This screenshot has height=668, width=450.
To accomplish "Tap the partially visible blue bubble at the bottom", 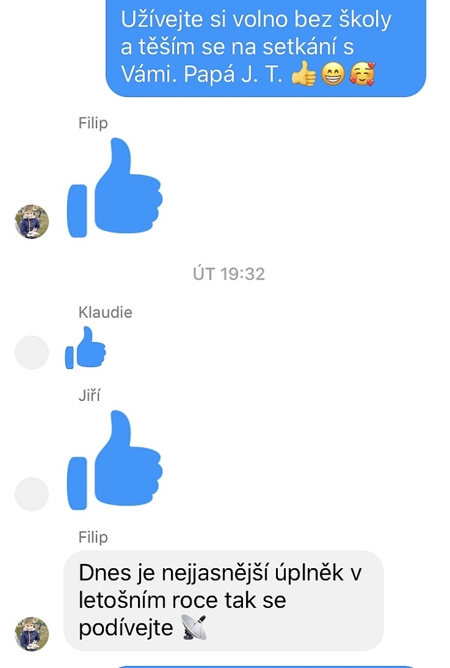I will (x=266, y=666).
